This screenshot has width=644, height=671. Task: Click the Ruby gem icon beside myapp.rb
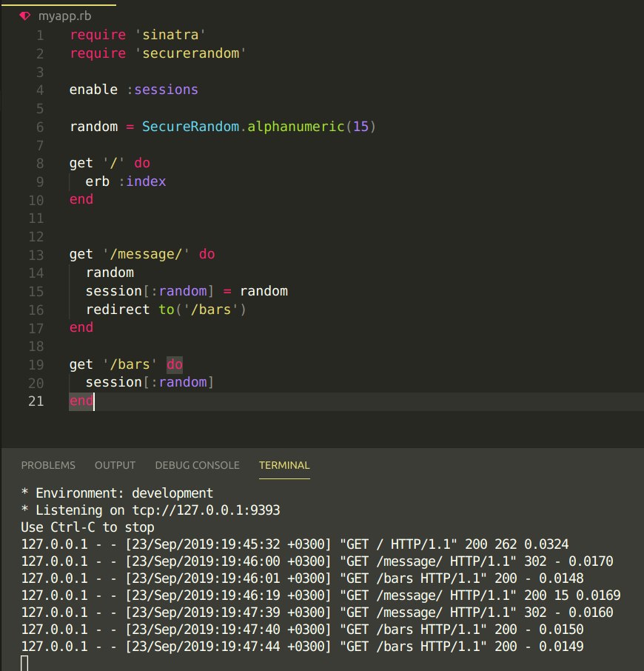(x=25, y=16)
